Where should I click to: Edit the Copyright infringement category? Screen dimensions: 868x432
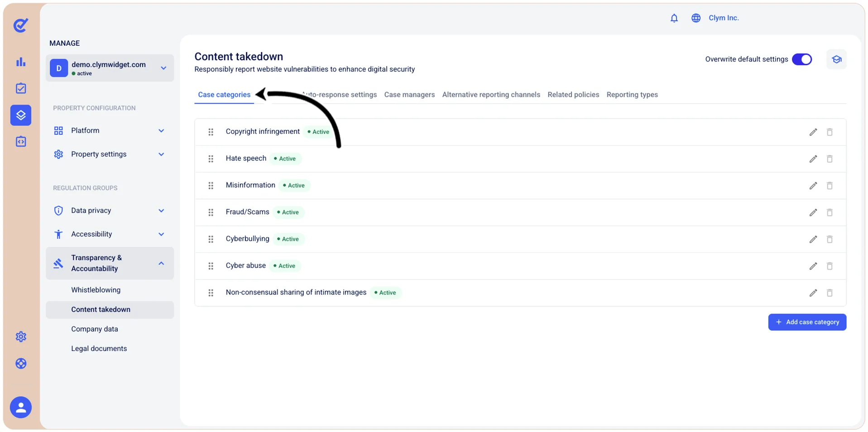coord(813,132)
